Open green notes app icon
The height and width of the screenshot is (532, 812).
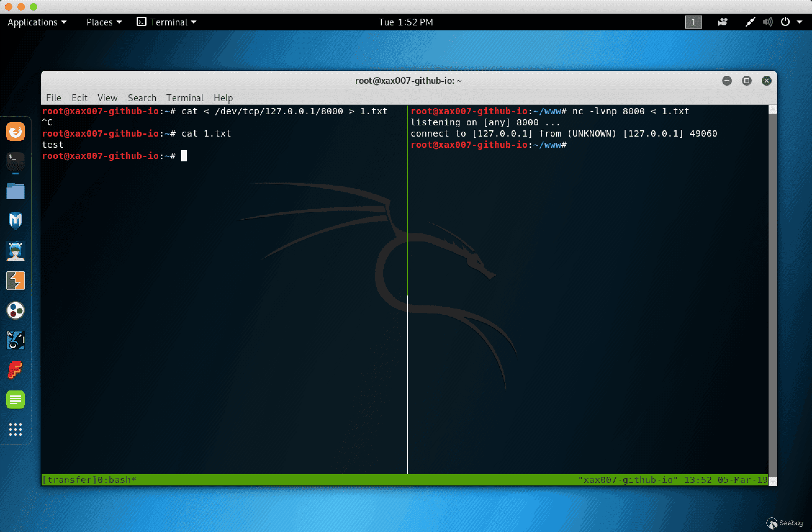point(15,399)
